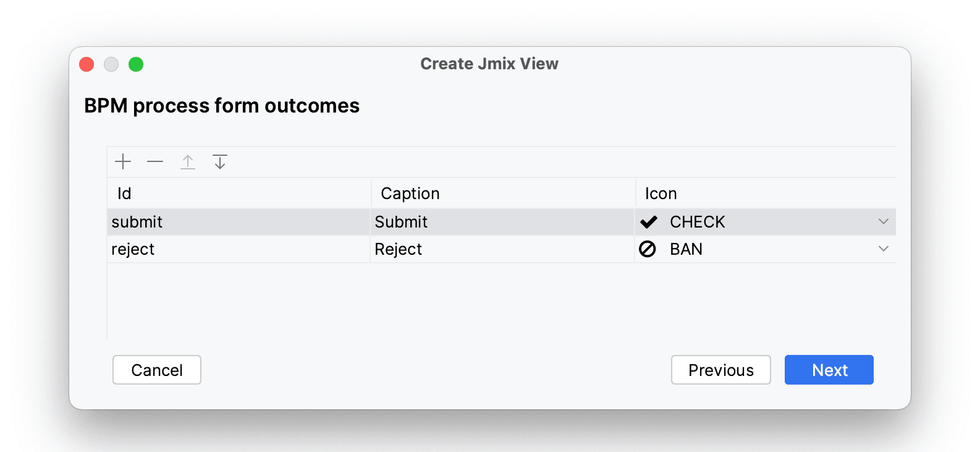Open the CHECK icon dropdown arrow
The width and height of the screenshot is (980, 452).
tap(884, 221)
